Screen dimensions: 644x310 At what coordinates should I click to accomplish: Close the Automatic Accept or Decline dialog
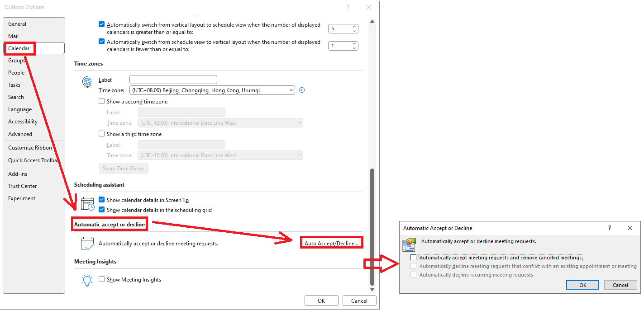point(630,228)
